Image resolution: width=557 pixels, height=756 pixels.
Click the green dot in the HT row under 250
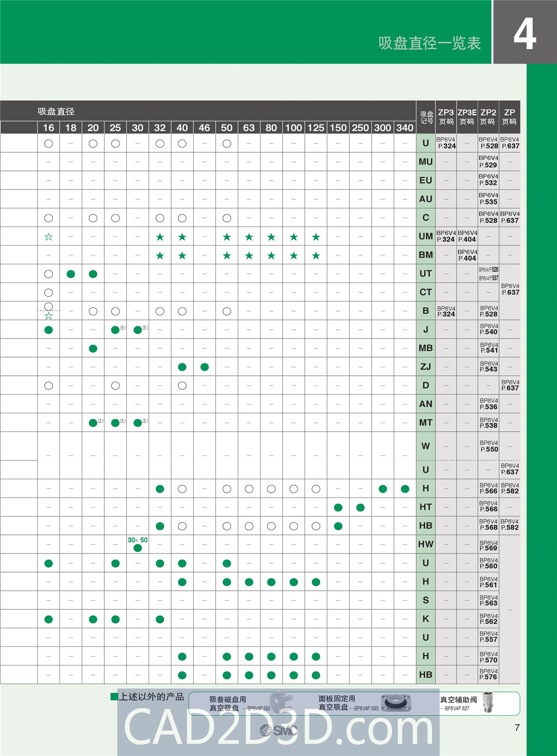click(x=360, y=507)
